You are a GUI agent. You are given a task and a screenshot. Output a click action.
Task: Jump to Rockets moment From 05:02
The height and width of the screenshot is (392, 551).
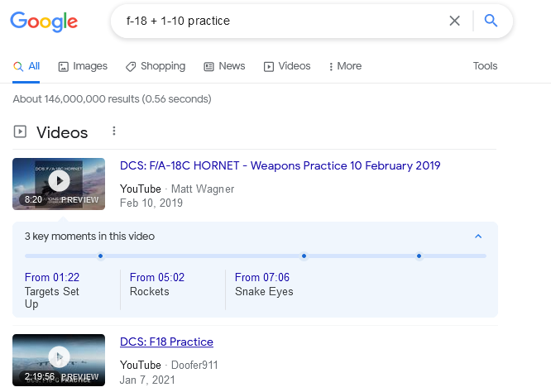pyautogui.click(x=156, y=278)
